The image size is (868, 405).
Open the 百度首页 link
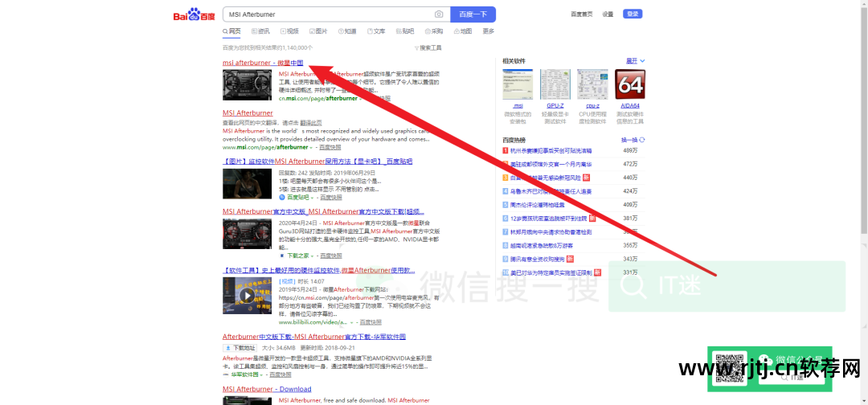click(x=581, y=14)
